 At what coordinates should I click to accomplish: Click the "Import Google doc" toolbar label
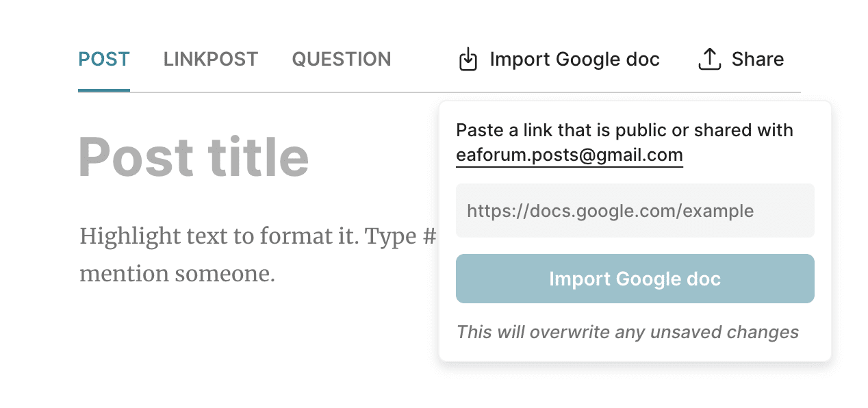[574, 60]
